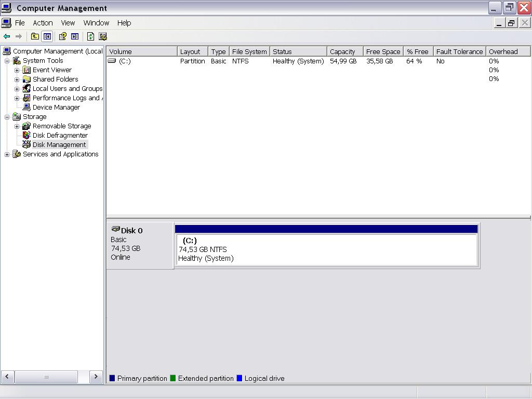
Task: Minimize the inner MMC child window
Action: 499,23
